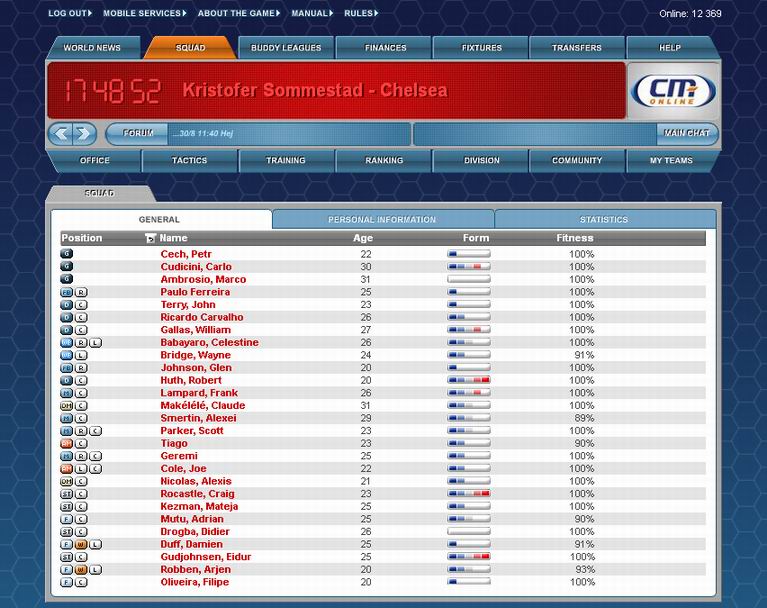Click ST position icon for Drogba, Didier
The height and width of the screenshot is (608, 767).
pyautogui.click(x=67, y=532)
